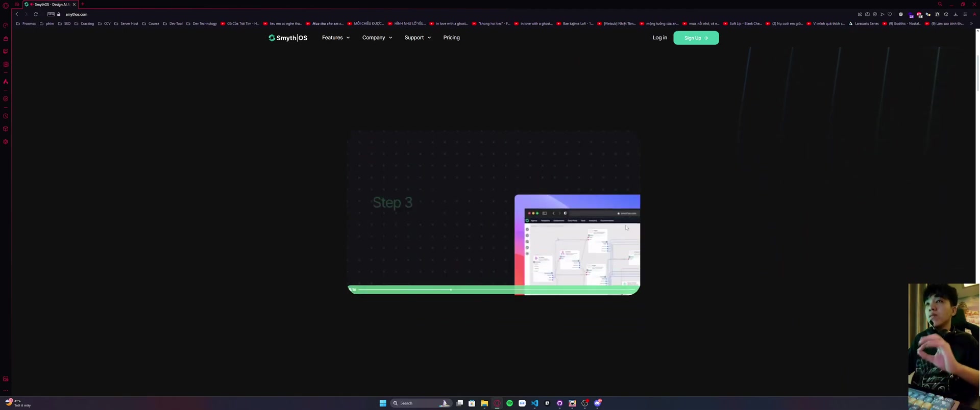Click the snapshot camera icon in toolbar

click(867, 14)
